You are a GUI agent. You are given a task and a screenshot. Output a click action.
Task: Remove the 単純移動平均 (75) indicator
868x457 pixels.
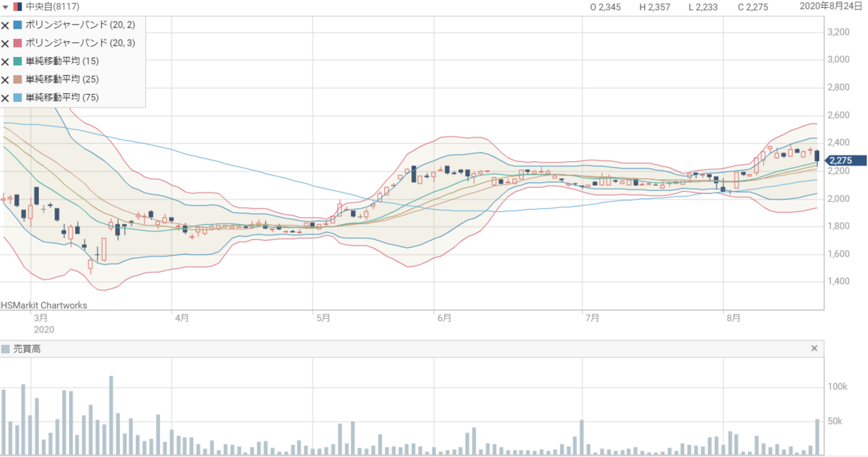point(5,98)
